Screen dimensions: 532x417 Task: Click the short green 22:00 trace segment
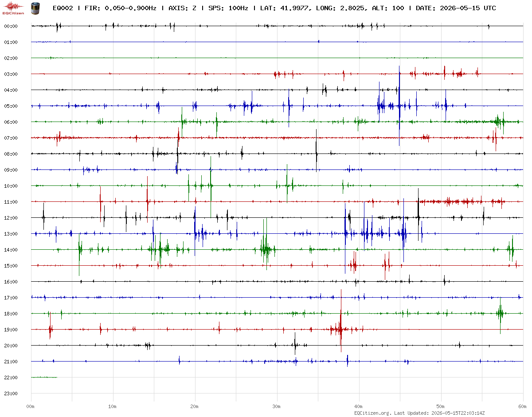[x=44, y=377]
